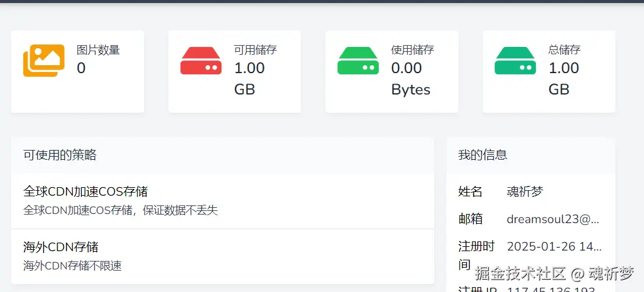Click the green used storage drive icon

click(358, 61)
